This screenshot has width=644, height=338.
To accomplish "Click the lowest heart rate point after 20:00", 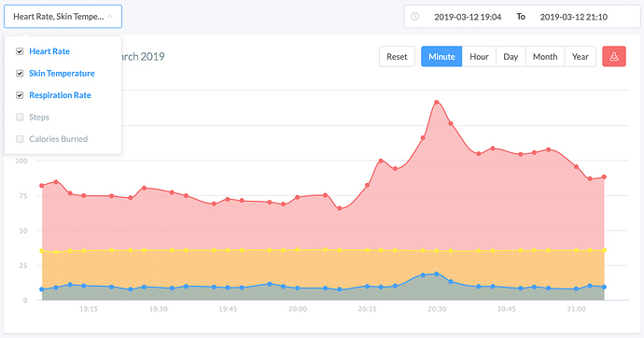I will [339, 208].
